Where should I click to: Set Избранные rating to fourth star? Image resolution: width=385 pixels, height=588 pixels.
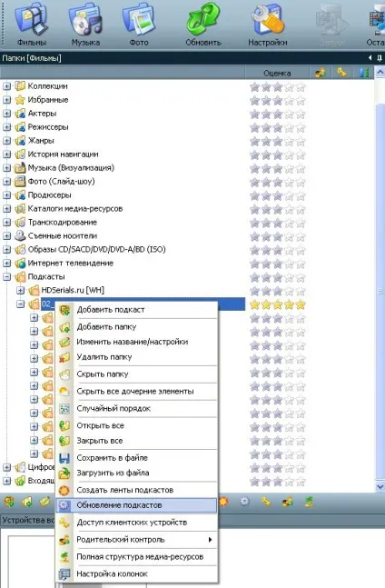[289, 101]
